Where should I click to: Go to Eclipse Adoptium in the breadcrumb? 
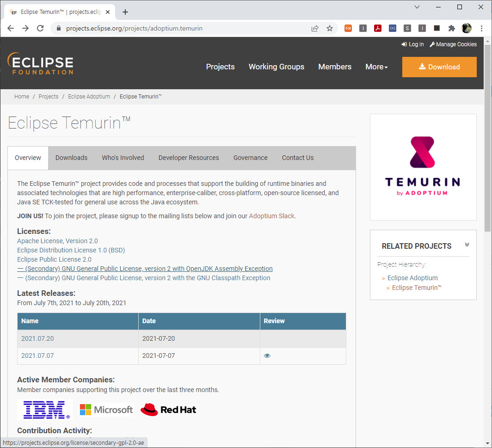[x=89, y=97]
